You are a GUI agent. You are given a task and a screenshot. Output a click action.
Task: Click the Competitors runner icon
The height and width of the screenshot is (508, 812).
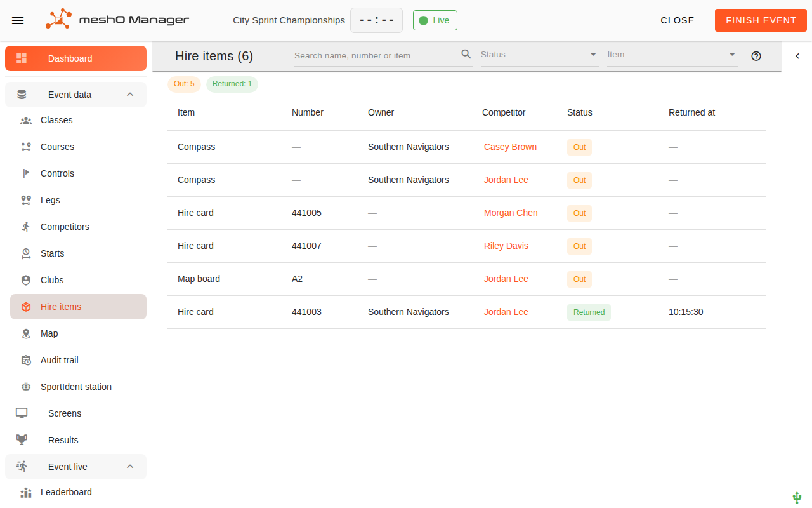pyautogui.click(x=26, y=227)
